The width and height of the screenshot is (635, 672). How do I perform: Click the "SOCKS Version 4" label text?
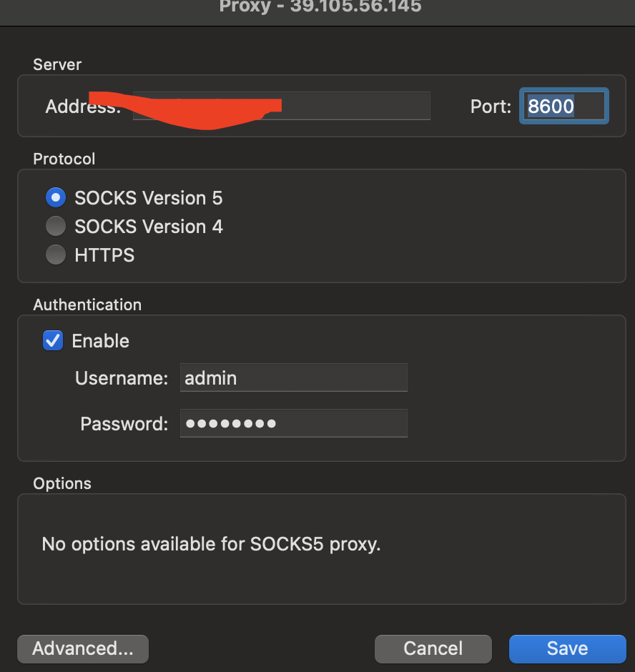pos(149,227)
